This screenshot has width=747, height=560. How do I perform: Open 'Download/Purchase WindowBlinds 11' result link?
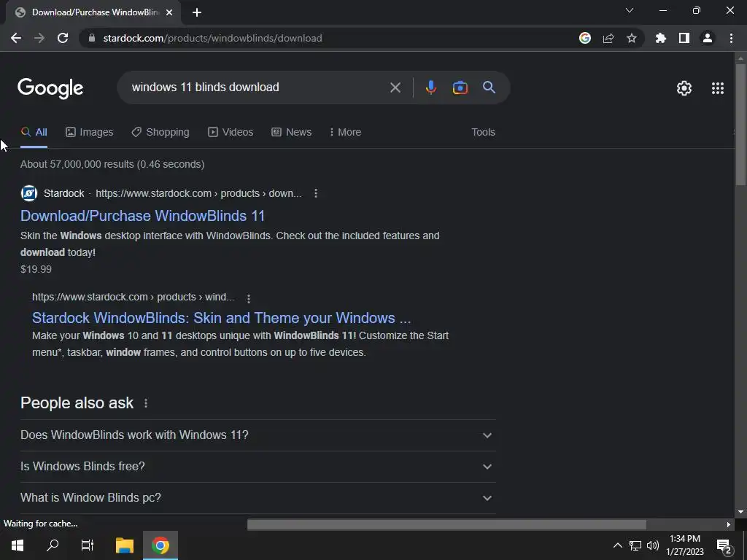point(142,216)
